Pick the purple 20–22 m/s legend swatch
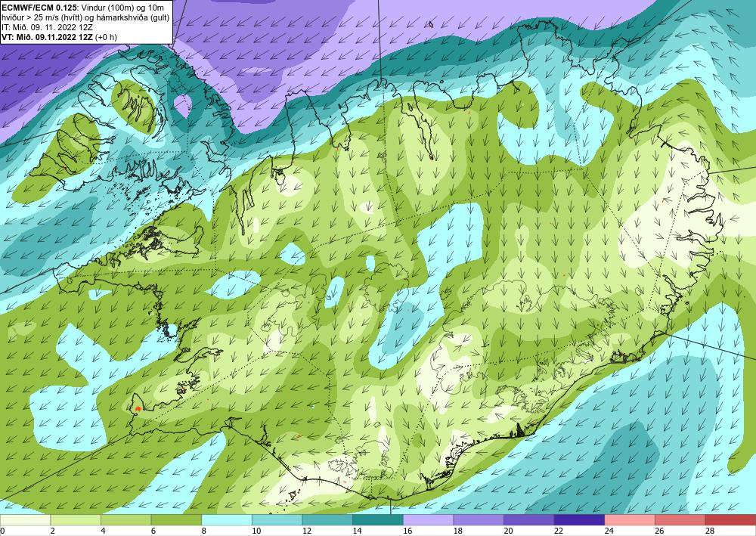The image size is (756, 536). 529,520
